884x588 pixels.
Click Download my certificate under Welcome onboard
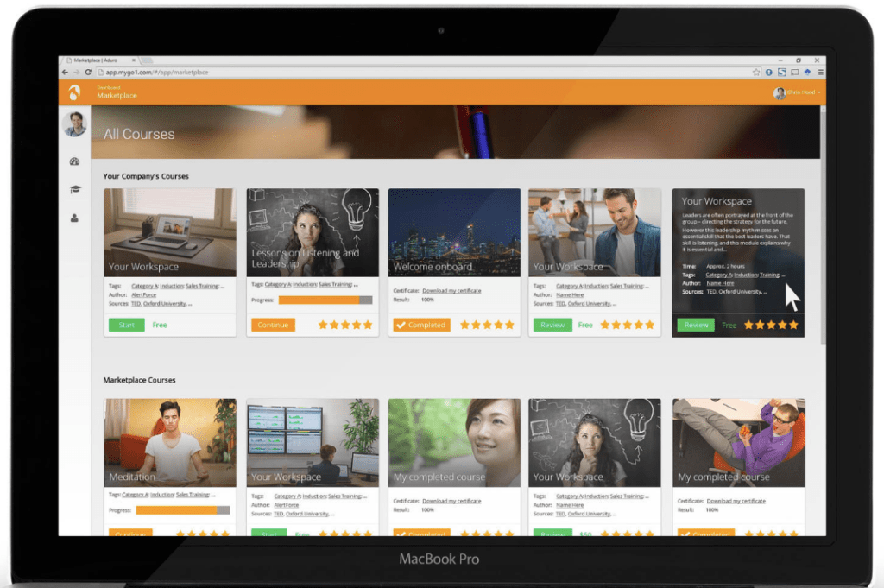[x=451, y=291]
